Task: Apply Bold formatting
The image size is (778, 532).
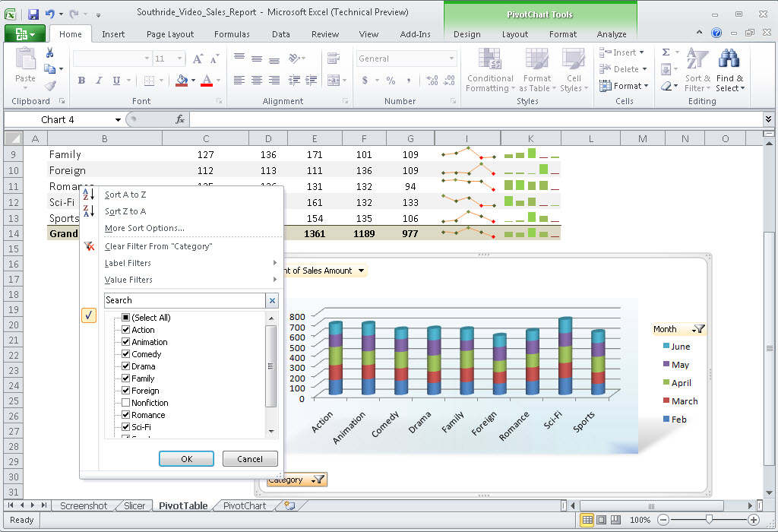Action: click(81, 81)
